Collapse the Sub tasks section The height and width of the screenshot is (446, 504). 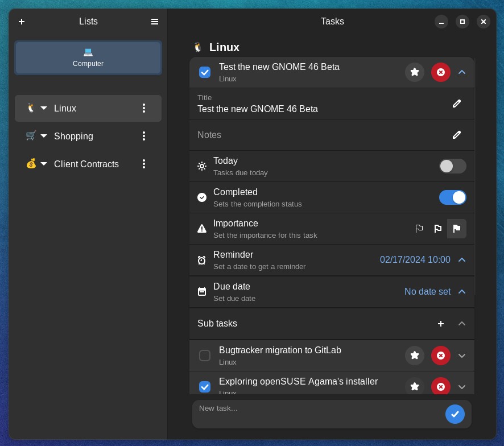tap(462, 324)
